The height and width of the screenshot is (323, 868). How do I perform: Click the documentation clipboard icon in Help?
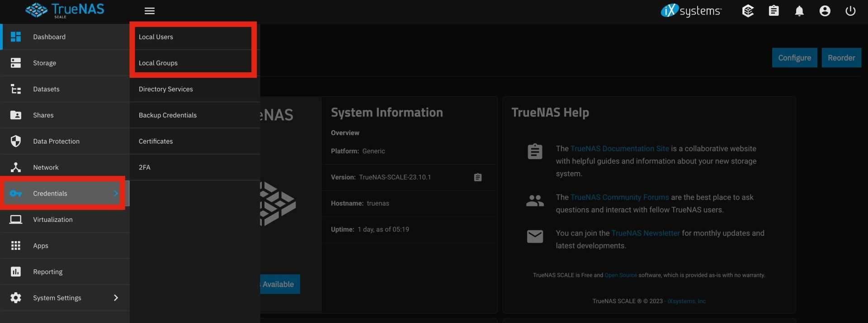535,151
